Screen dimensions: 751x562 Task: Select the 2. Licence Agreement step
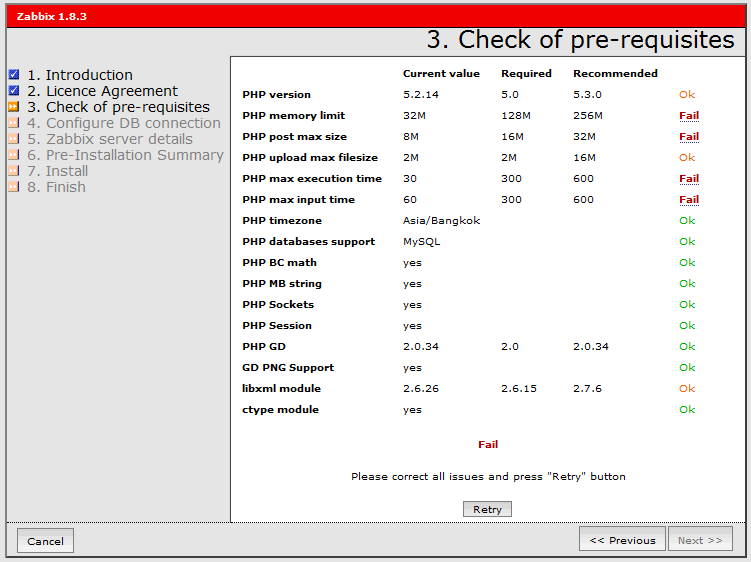tap(102, 91)
